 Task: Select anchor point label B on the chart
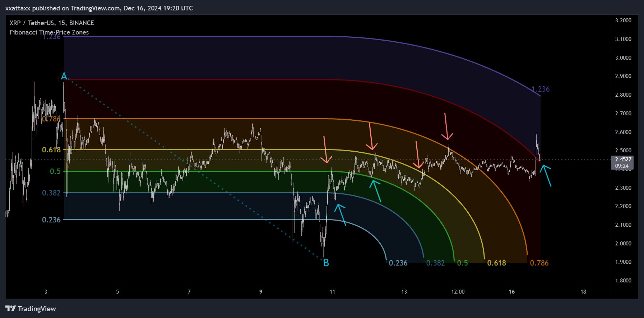point(326,263)
